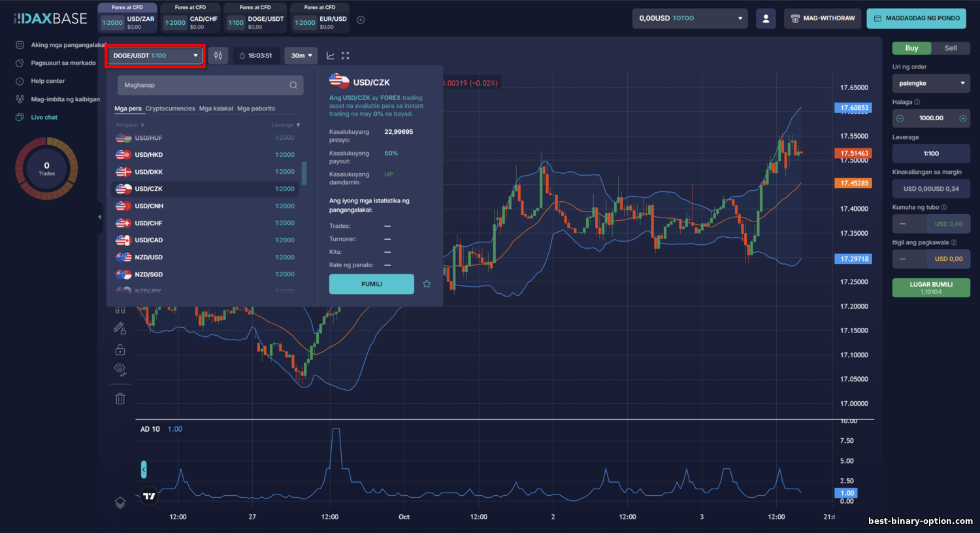Click the trash icon to remove drawings
Viewport: 980px width, 533px height.
click(x=120, y=398)
